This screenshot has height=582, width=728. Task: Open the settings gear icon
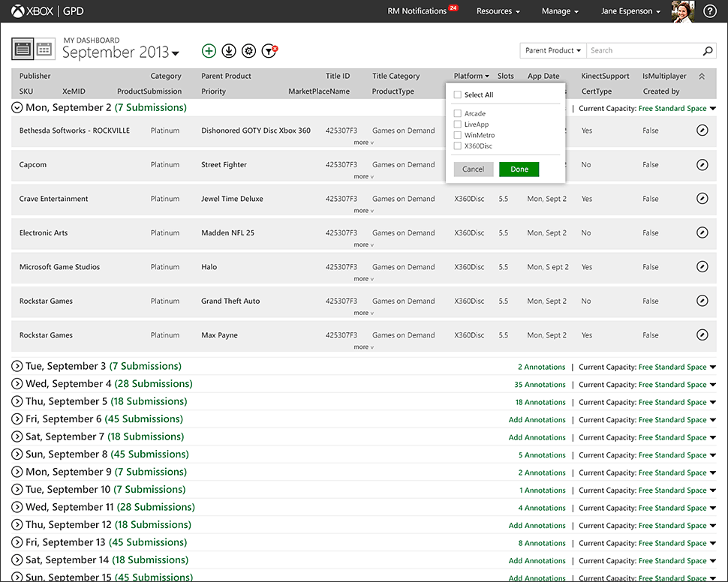(x=249, y=50)
